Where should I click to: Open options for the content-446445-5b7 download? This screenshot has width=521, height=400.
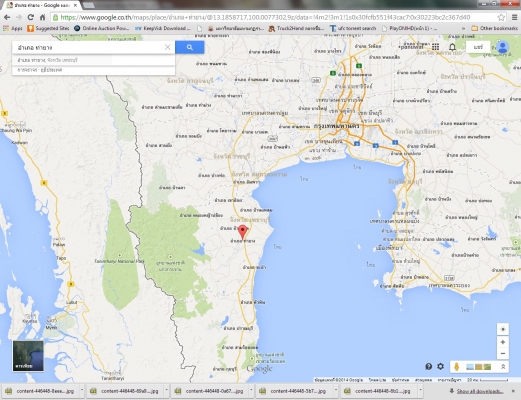point(336,391)
